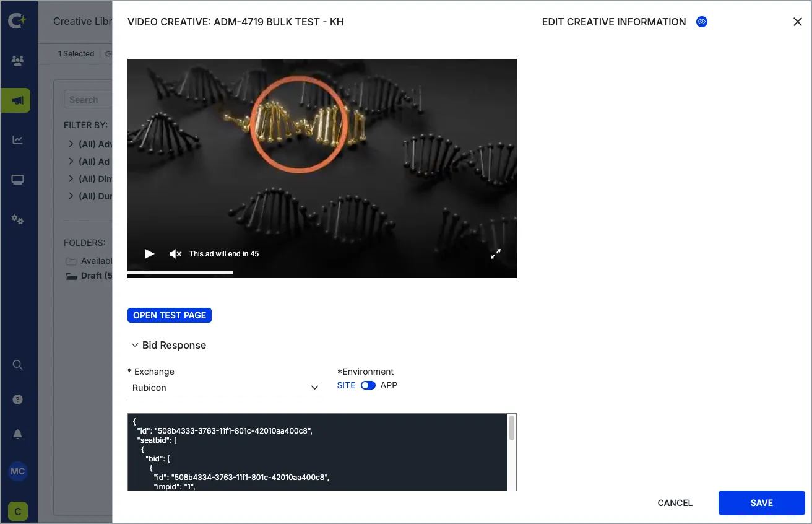Click the MC user avatar

18,471
